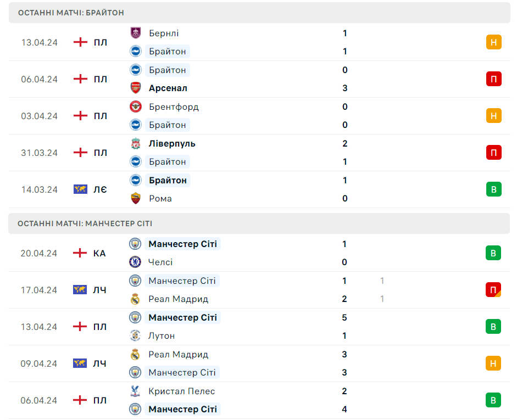Click the П badge for 17.04.24 Реал Мадрид match
517x420 pixels.
(493, 290)
